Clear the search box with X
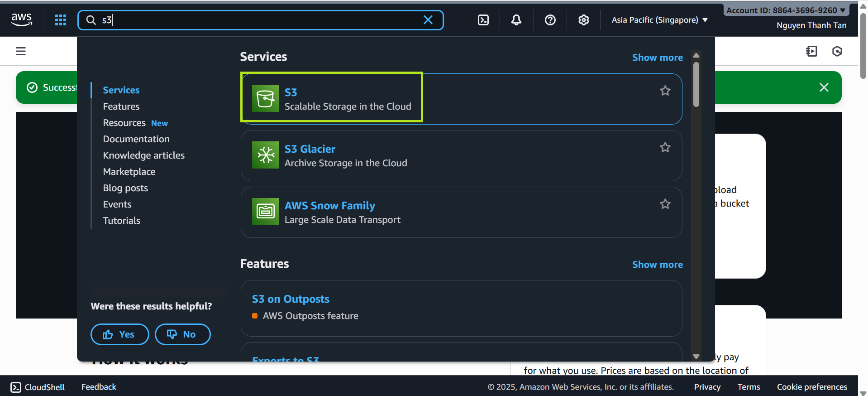The height and width of the screenshot is (396, 868). pos(428,20)
